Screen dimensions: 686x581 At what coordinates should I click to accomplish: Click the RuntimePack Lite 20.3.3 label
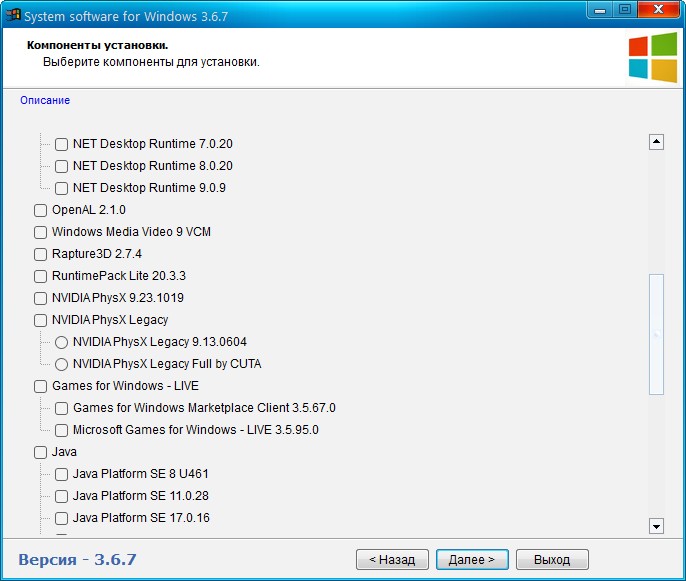[119, 276]
